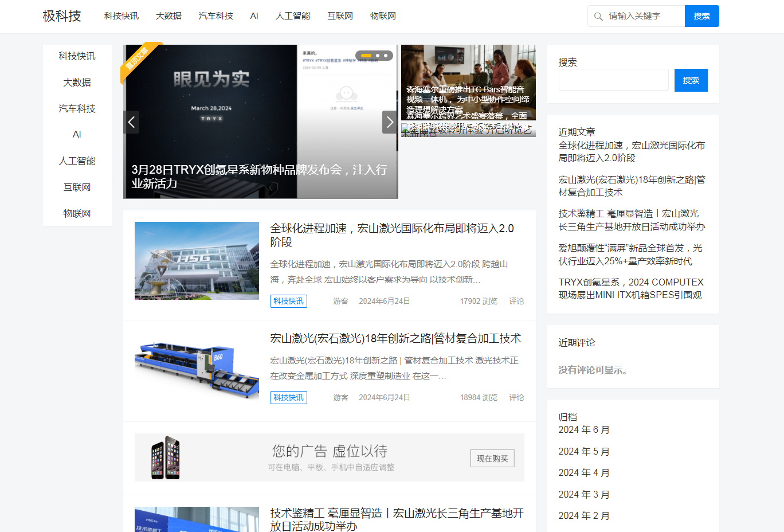Open article title 全球化进程加速，宏山激光国际化布局
The width and height of the screenshot is (784, 532).
(393, 235)
